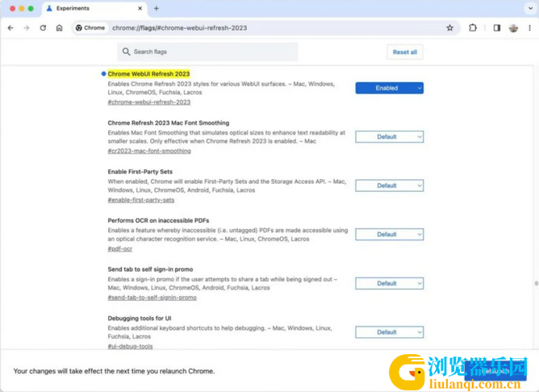Open Chrome's three-dot menu
Image resolution: width=539 pixels, height=392 pixels.
(529, 28)
